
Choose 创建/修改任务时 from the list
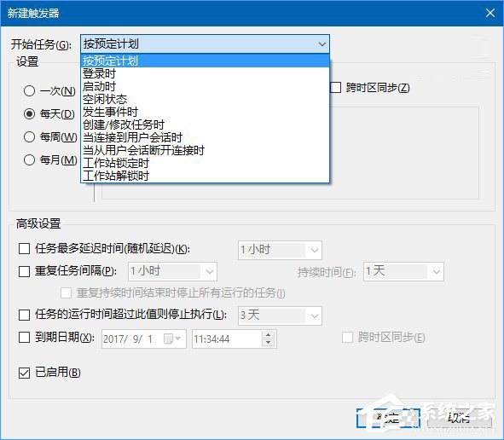point(205,124)
